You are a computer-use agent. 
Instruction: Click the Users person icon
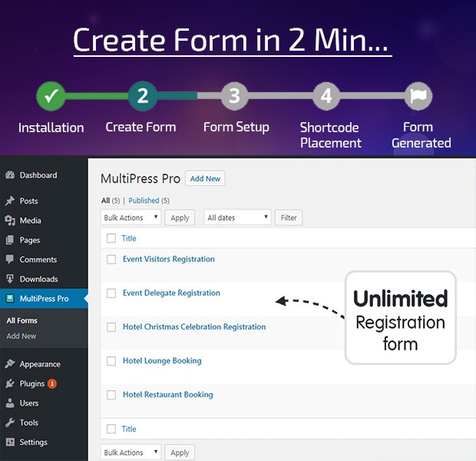tap(10, 403)
